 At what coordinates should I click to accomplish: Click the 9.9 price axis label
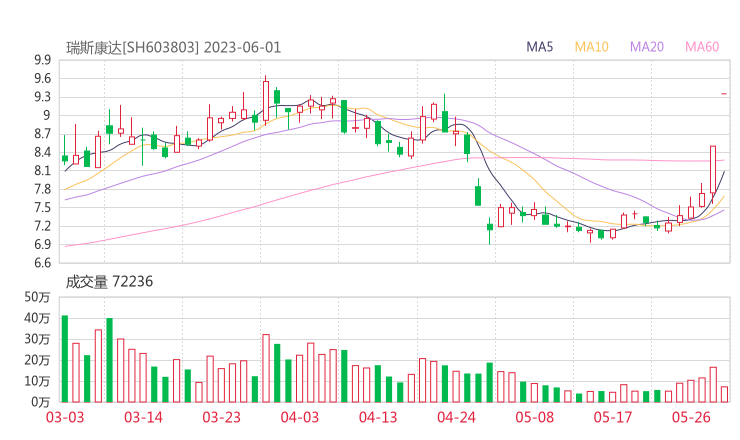pos(42,60)
